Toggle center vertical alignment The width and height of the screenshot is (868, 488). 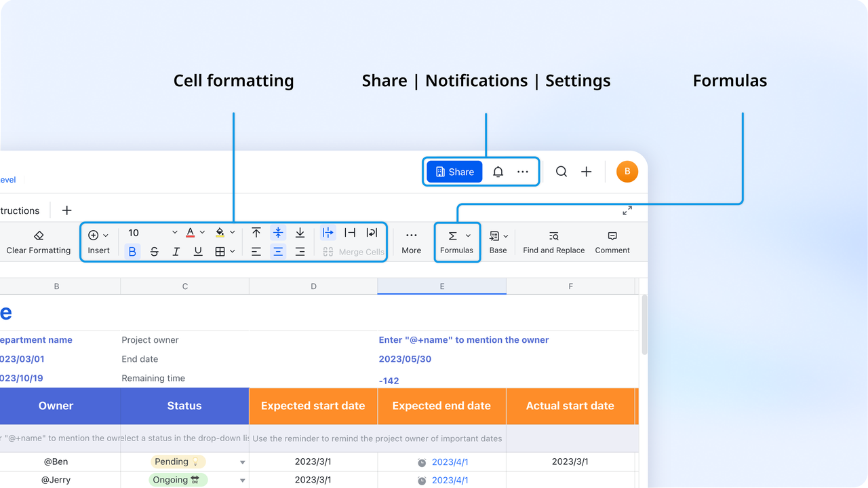coord(278,232)
